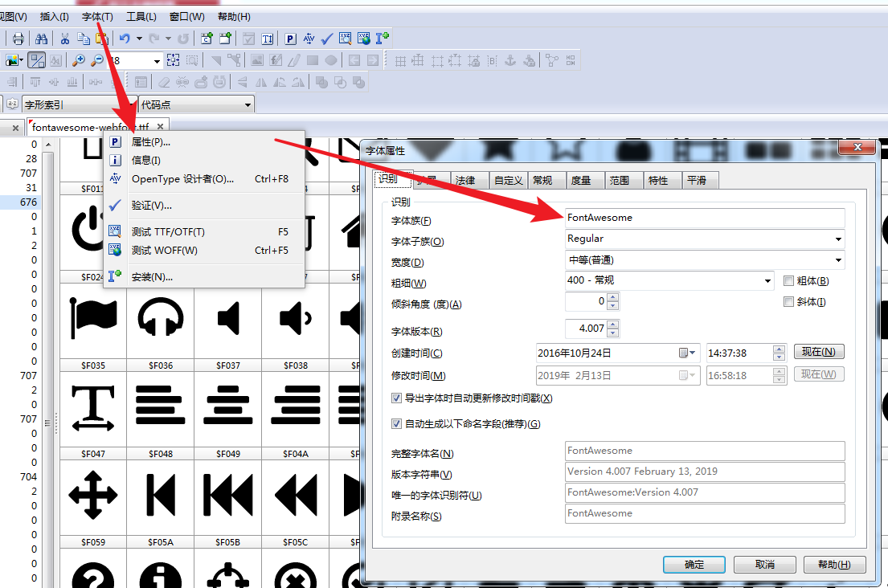
Task: Uncheck 导出字体时自动更新修改时间戳
Action: pyautogui.click(x=396, y=398)
